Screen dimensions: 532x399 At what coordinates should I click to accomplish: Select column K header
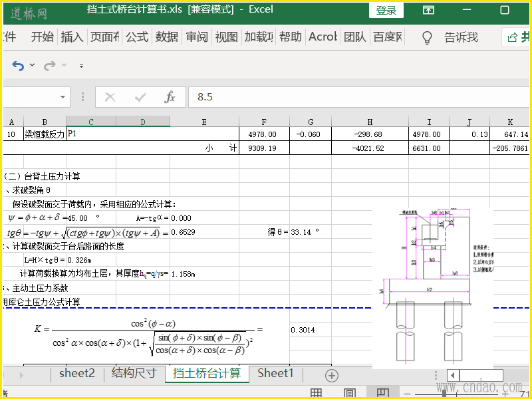coord(510,122)
